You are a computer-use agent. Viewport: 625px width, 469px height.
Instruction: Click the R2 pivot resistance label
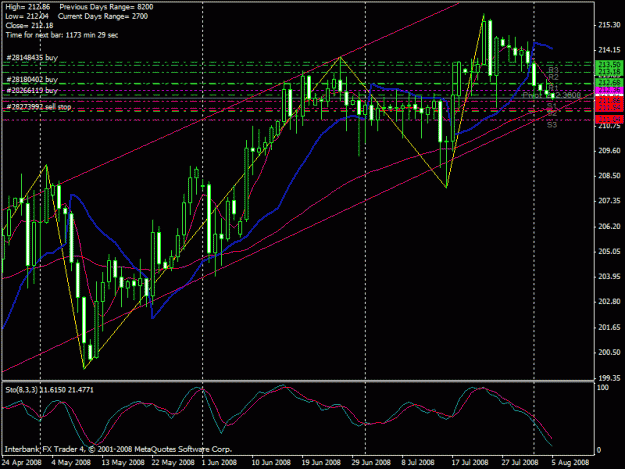tap(553, 77)
